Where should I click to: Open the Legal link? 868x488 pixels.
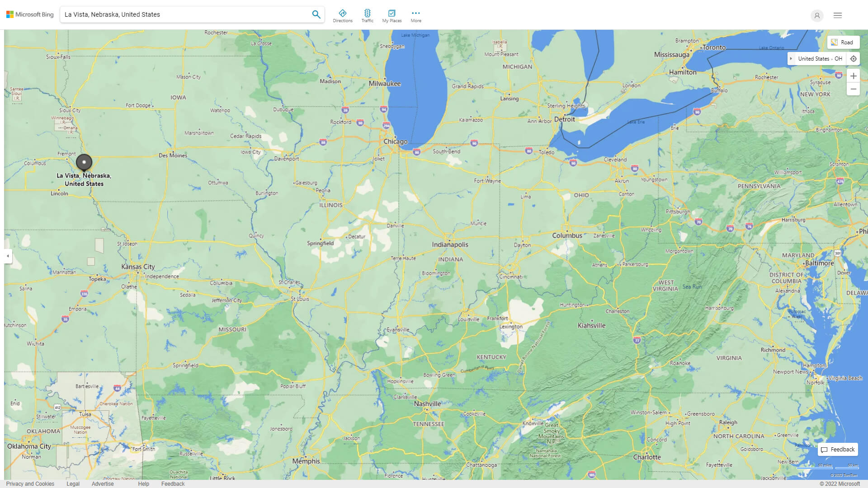pos(73,483)
